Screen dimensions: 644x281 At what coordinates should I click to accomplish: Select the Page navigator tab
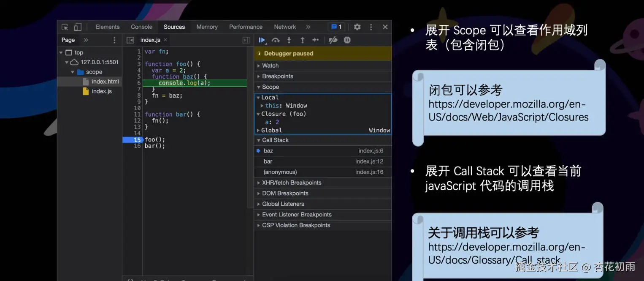click(68, 40)
